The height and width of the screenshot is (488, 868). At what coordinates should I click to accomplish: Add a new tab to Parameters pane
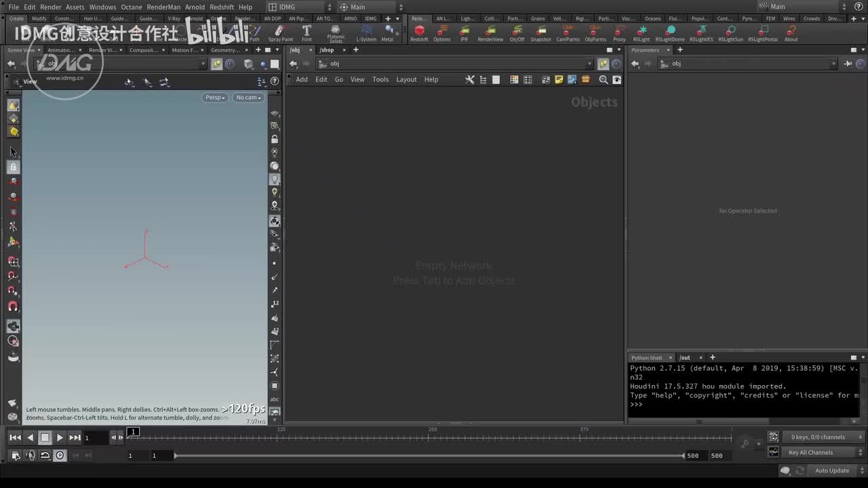tap(680, 50)
